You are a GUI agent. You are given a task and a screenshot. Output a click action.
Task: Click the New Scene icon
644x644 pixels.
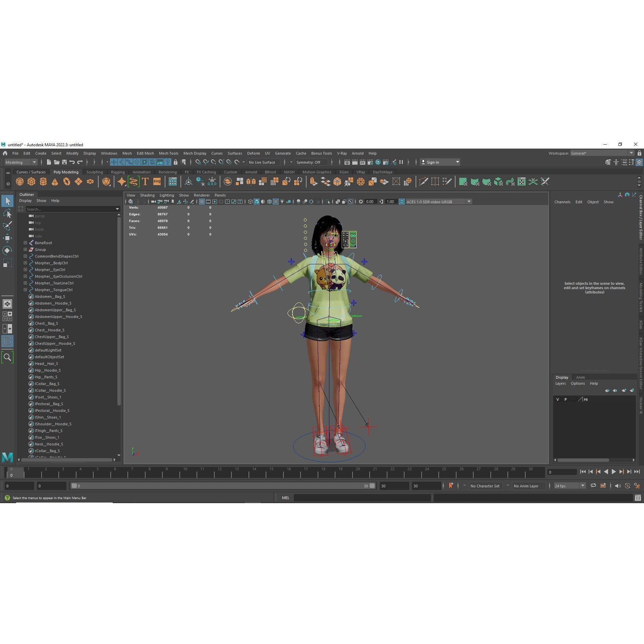(x=49, y=162)
